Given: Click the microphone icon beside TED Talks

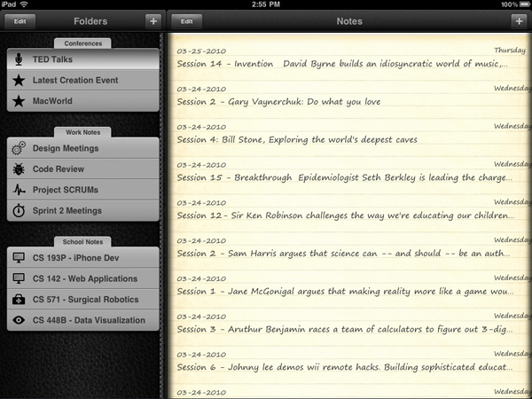Looking at the screenshot, I should coord(19,59).
